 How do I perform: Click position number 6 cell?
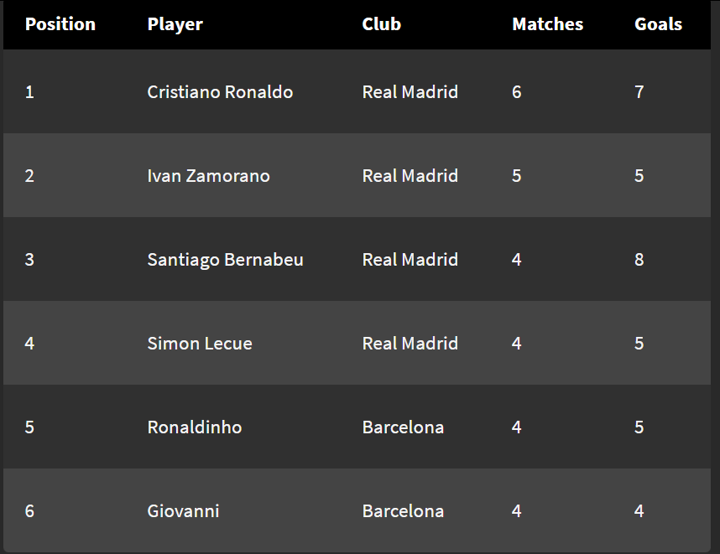pos(29,512)
